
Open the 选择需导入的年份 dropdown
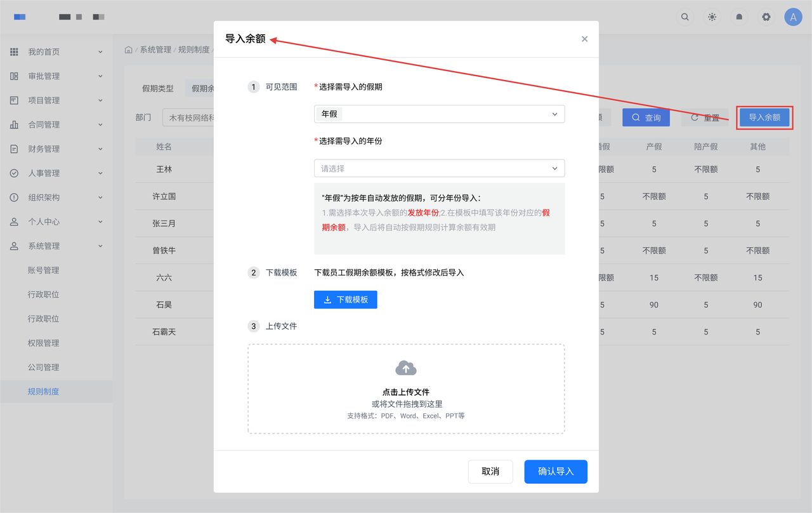[439, 168]
